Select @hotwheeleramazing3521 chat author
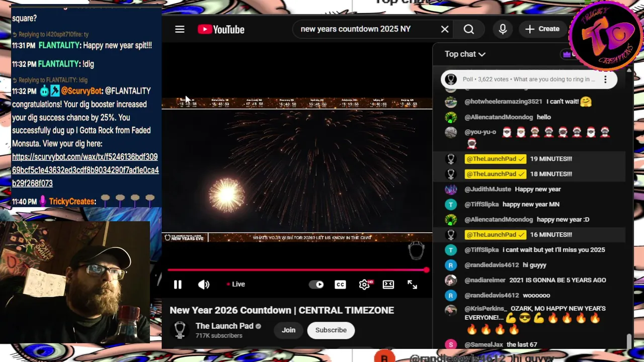This screenshot has height=362, width=644. (x=503, y=102)
